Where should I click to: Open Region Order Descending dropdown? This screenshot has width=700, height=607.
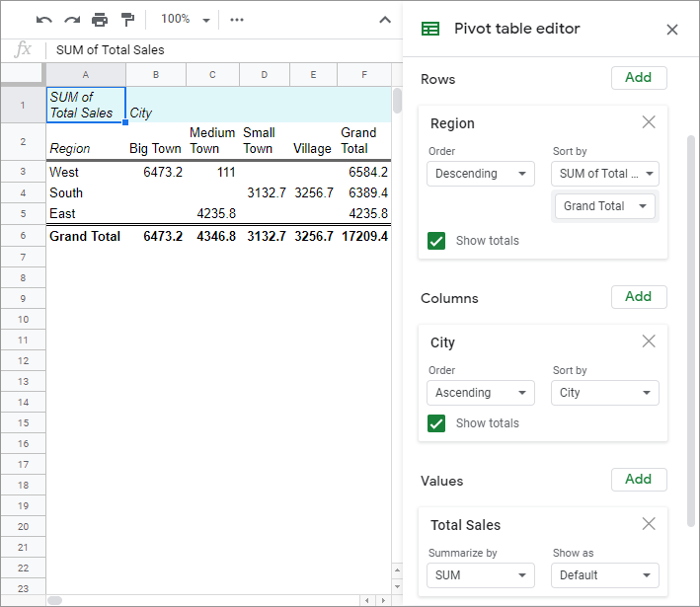coord(481,174)
